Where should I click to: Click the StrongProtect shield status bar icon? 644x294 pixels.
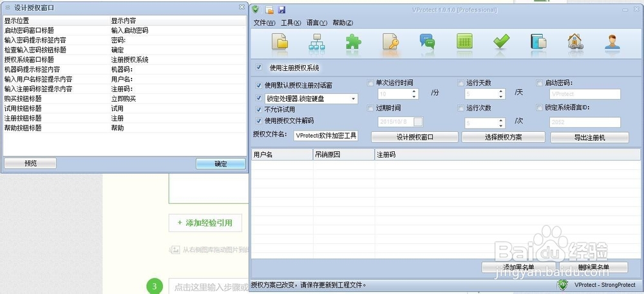[x=562, y=284]
